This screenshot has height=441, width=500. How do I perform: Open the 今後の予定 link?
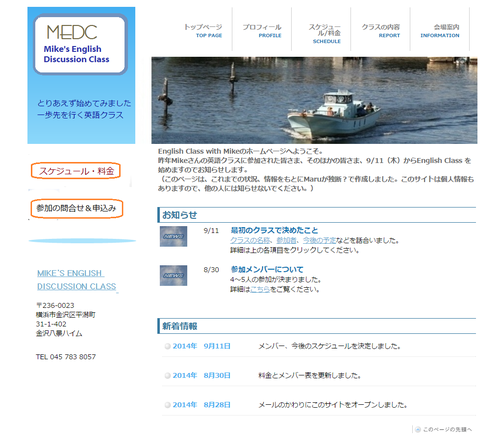(x=319, y=240)
